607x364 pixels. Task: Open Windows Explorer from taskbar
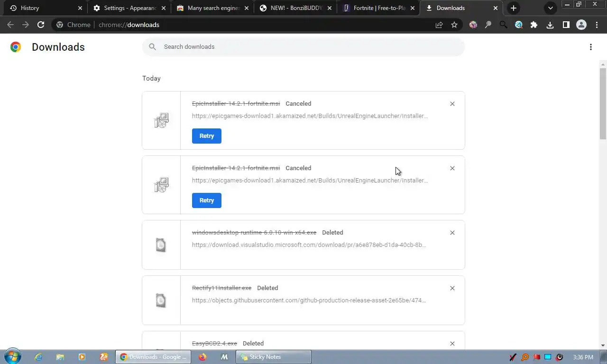(60, 357)
